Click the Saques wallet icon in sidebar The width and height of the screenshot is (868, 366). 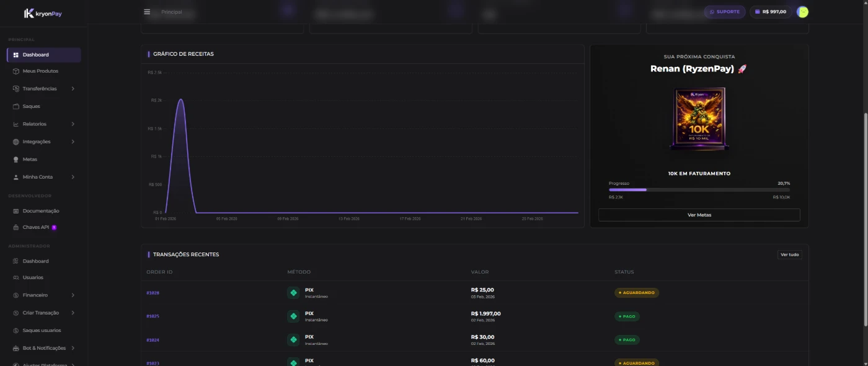[16, 107]
